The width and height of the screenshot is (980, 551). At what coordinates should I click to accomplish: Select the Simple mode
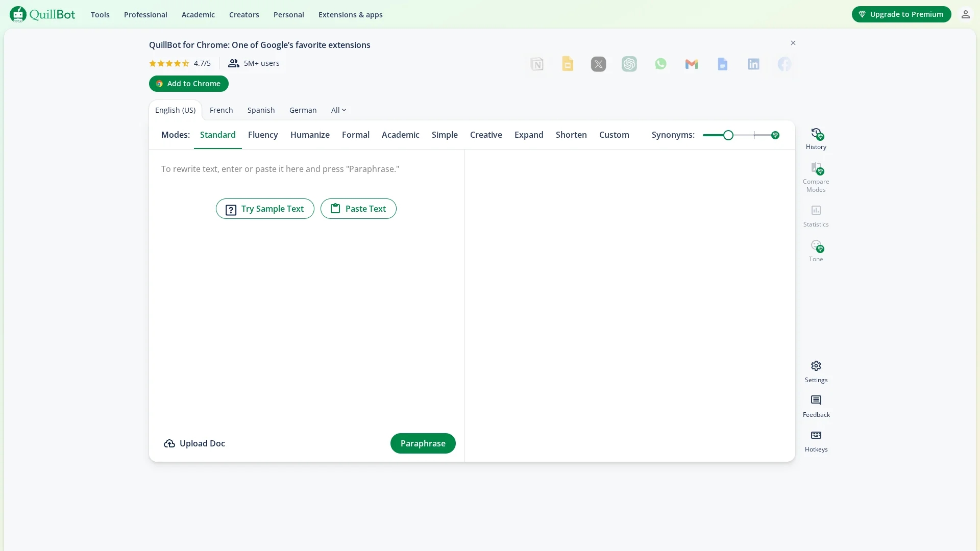pos(445,135)
